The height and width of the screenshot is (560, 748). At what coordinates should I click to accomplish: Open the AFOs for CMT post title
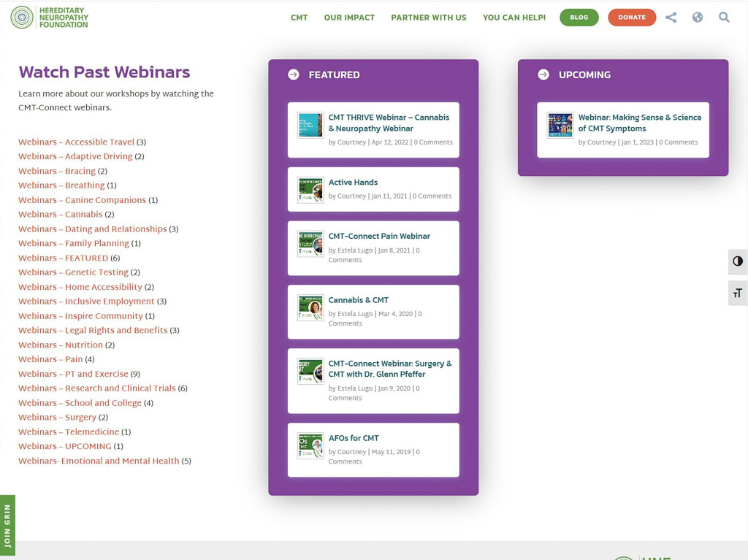point(354,438)
